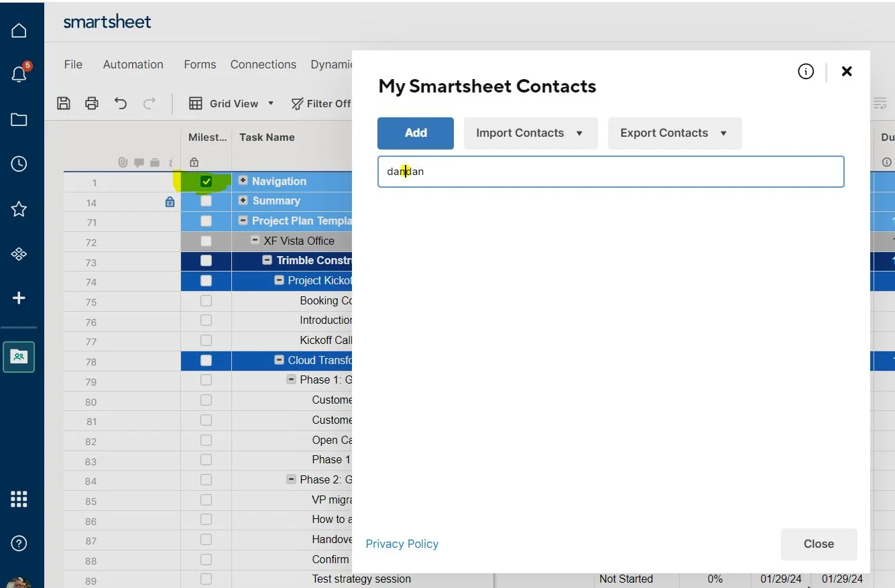Click the Contacts icon in the sidebar
This screenshot has height=588, width=895.
pos(19,357)
